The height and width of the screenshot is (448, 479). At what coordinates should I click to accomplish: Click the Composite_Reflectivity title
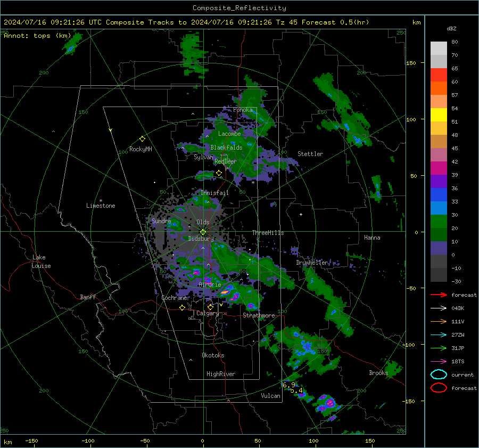coord(239,8)
